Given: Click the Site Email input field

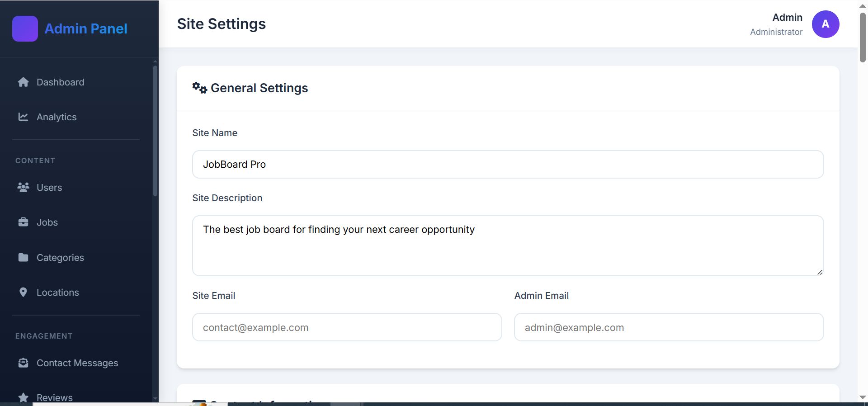Looking at the screenshot, I should [x=347, y=327].
